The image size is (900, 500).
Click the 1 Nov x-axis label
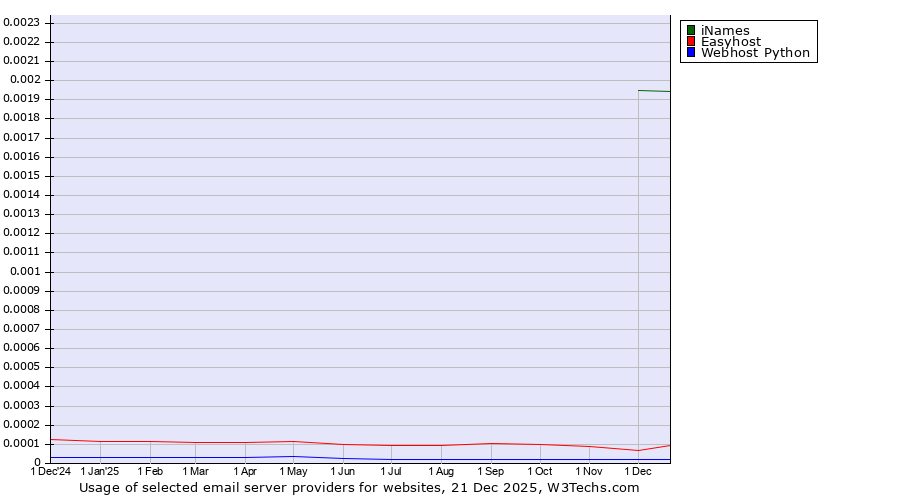589,471
